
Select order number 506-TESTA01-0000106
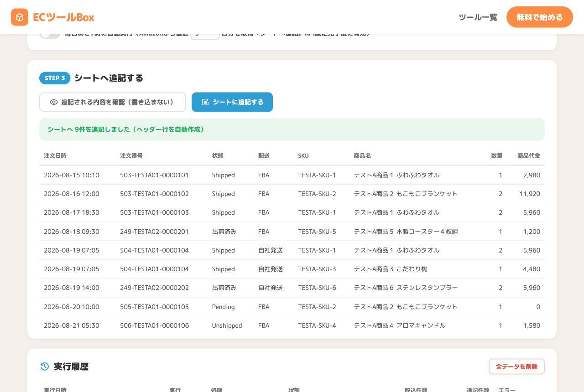tap(154, 325)
